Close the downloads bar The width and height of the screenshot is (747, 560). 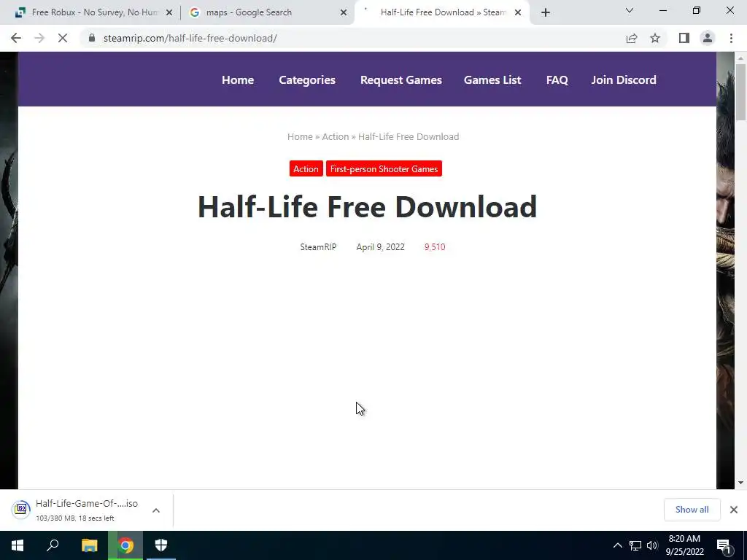(734, 510)
